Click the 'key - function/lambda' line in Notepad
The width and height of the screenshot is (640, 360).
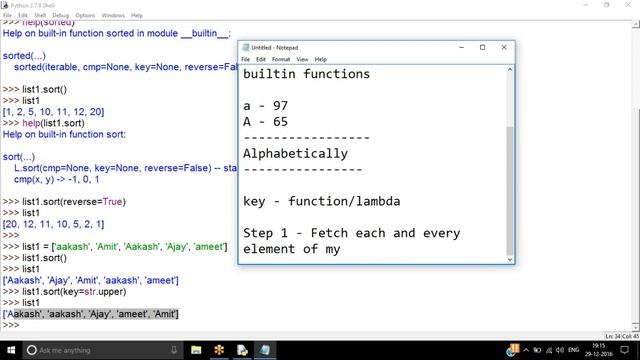pos(322,201)
